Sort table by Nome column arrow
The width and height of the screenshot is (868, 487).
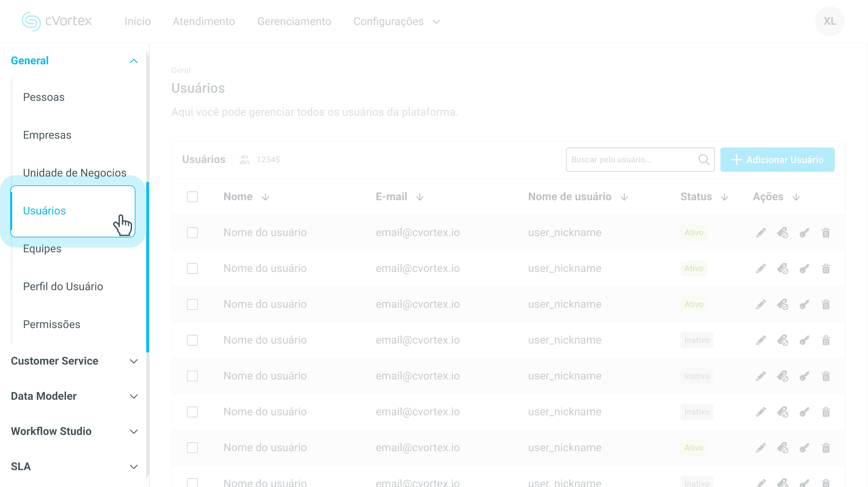[x=265, y=197]
